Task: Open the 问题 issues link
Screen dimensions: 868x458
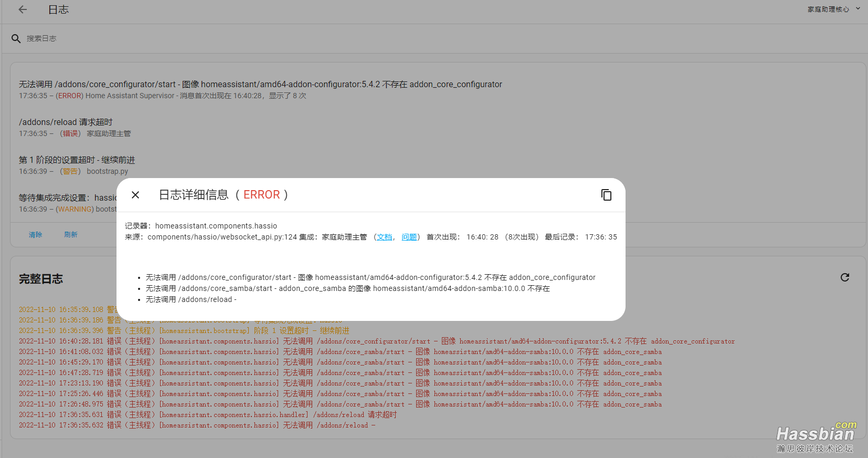Action: [409, 237]
